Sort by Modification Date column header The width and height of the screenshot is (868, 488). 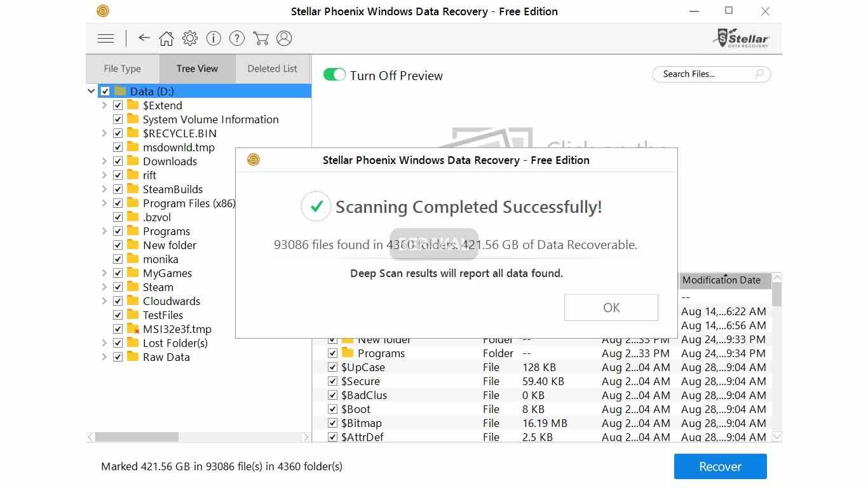pos(724,280)
